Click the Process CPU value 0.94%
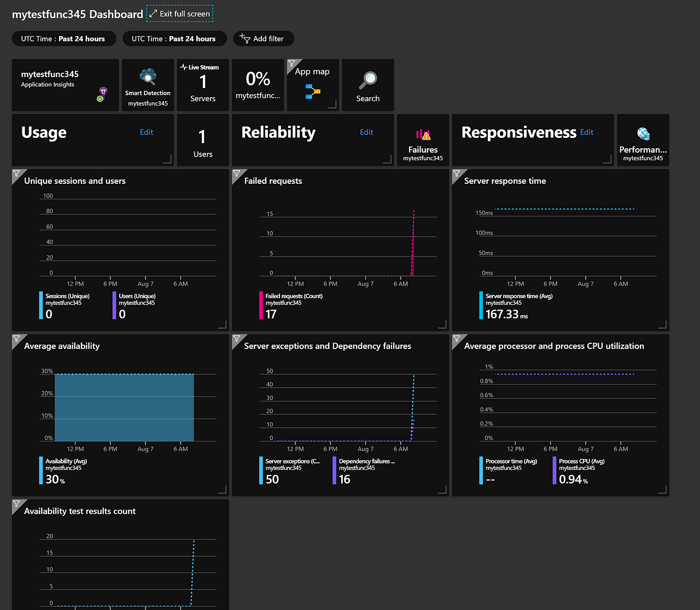 (573, 480)
